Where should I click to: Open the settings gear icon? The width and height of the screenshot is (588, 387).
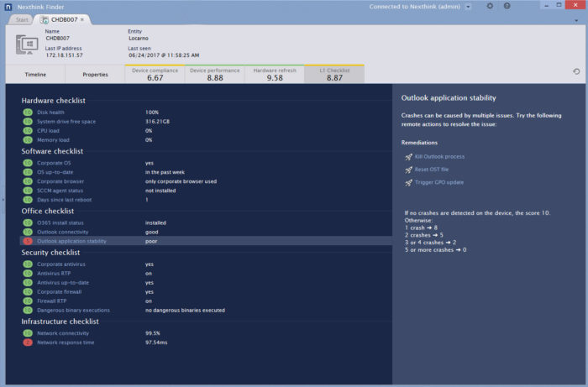tap(490, 6)
